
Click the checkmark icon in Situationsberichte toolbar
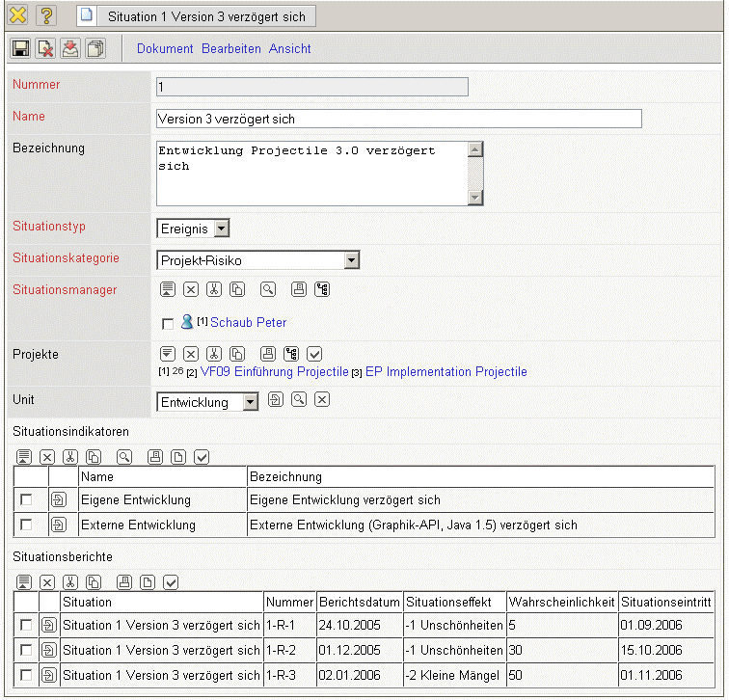pos(171,581)
